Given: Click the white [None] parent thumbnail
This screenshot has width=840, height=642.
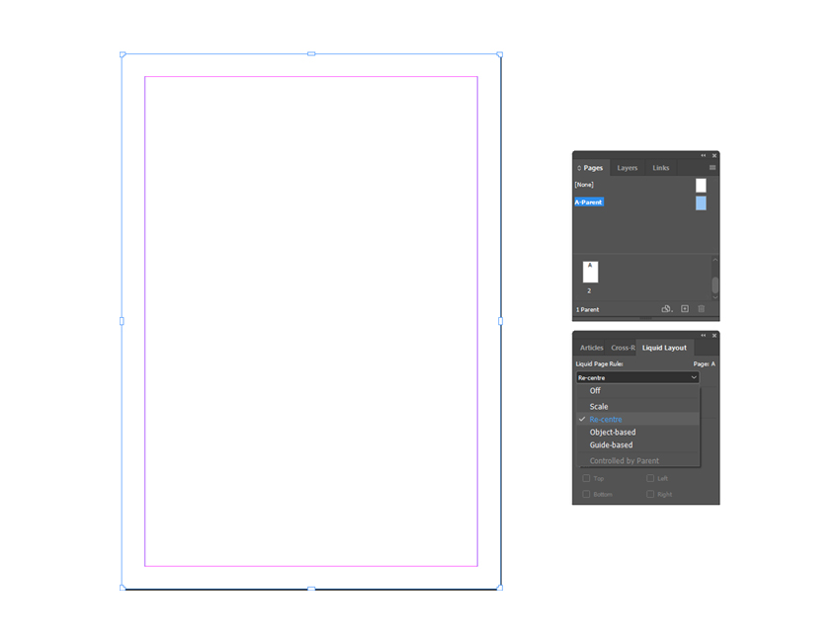Looking at the screenshot, I should tap(701, 186).
